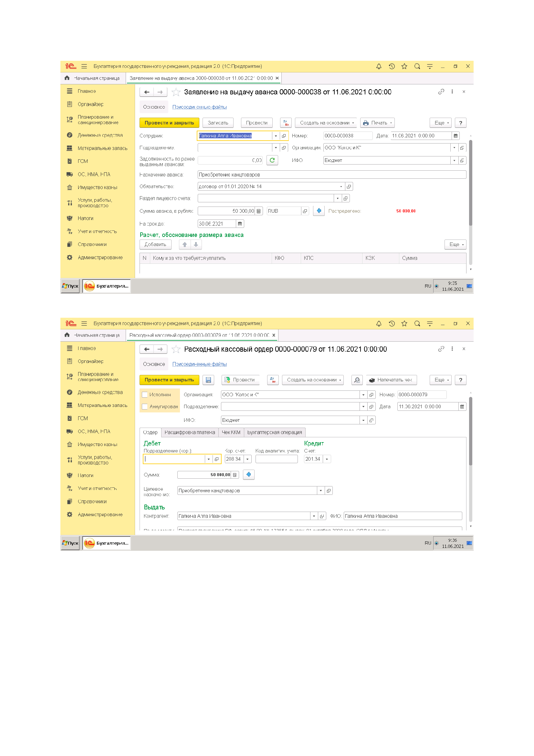The image size is (534, 756).
Task: Open the 'Печать' dropdown button
Action: (377, 123)
